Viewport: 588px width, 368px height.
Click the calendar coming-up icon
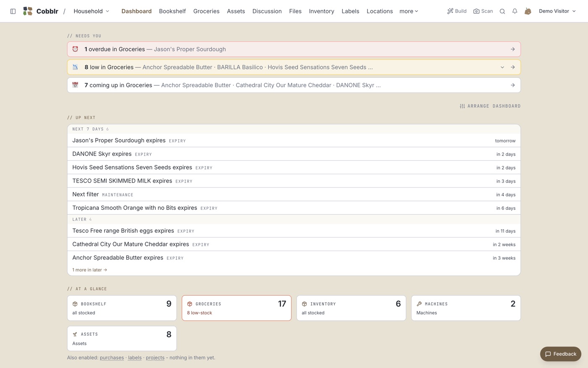coord(75,85)
